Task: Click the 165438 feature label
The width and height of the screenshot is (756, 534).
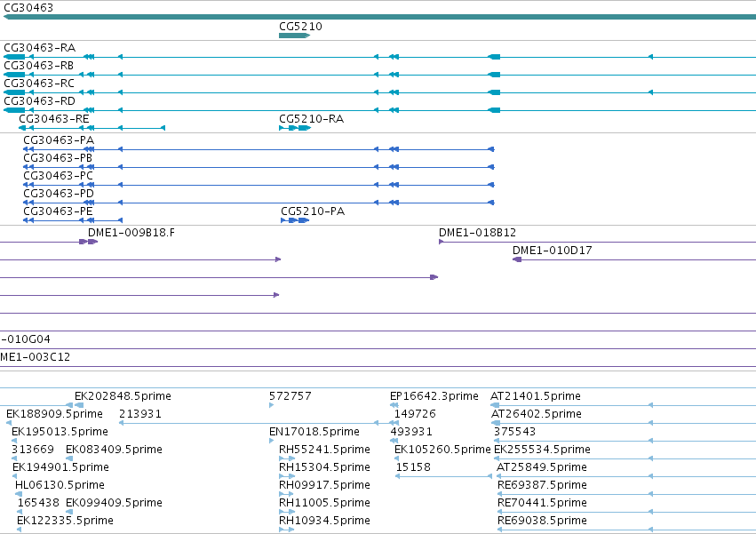Action: (x=38, y=503)
